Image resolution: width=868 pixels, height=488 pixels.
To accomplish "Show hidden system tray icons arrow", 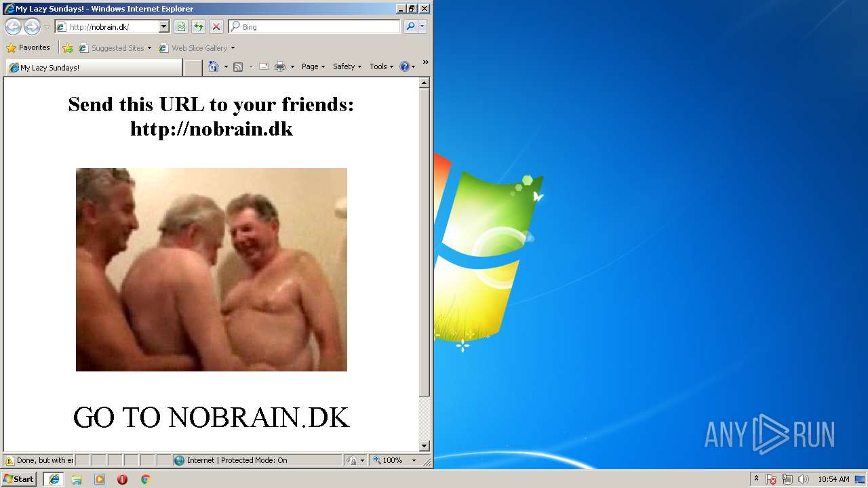I will pyautogui.click(x=756, y=479).
